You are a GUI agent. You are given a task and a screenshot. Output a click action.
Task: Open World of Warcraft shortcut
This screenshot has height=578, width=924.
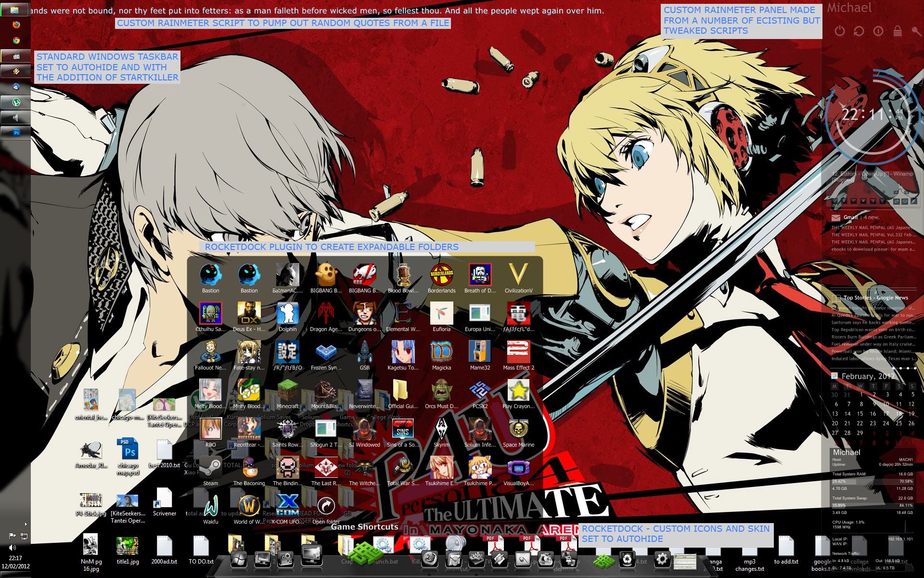(x=249, y=510)
